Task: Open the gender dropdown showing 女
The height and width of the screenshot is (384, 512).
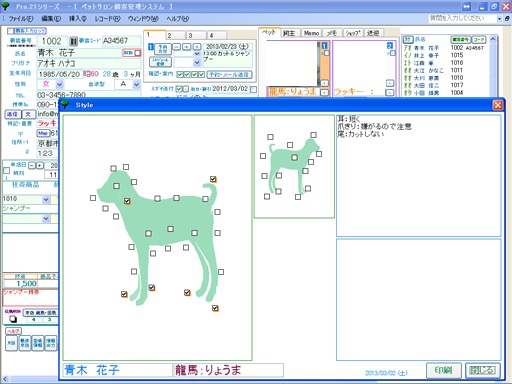Action: tap(59, 84)
